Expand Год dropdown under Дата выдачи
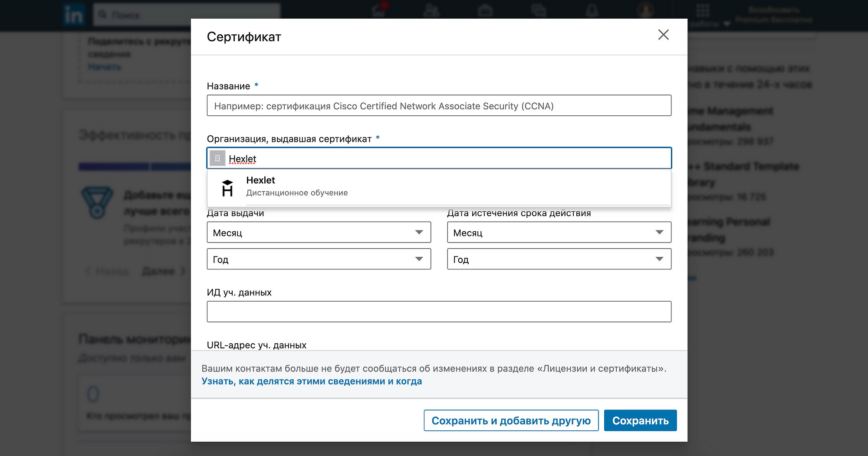Viewport: 868px width, 456px height. (x=319, y=259)
